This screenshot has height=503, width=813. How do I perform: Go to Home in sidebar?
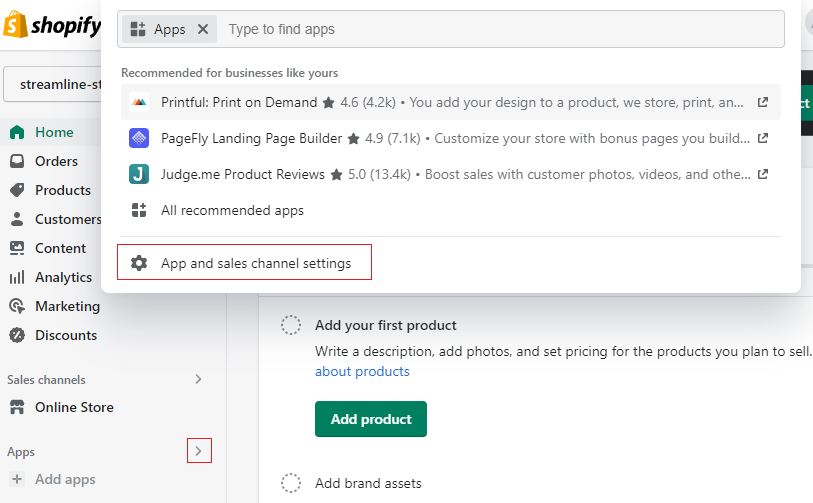[54, 132]
